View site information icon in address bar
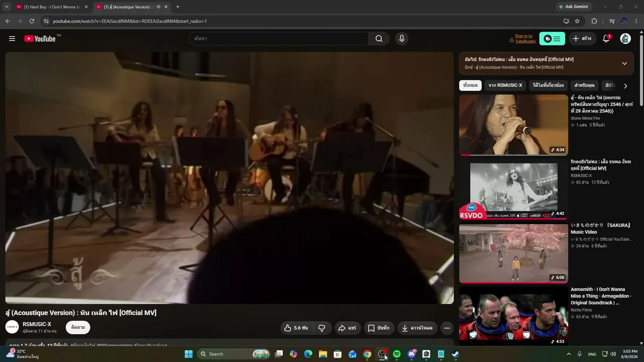644x362 pixels. point(46,21)
